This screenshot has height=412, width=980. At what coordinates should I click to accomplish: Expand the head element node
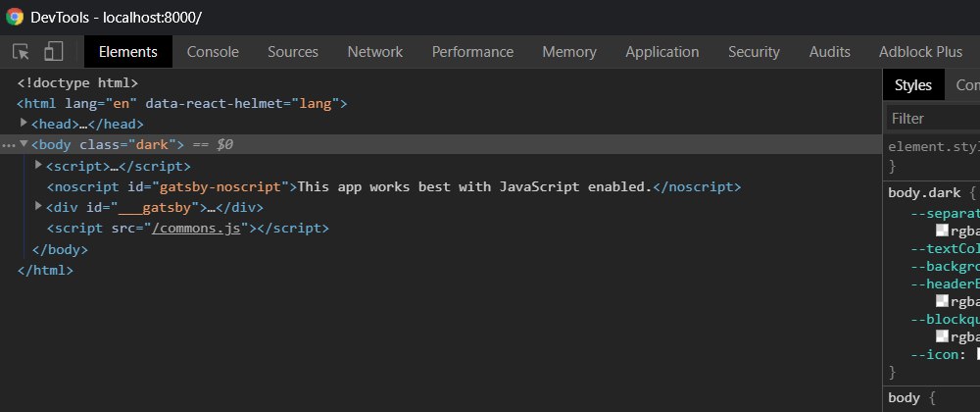click(x=24, y=124)
